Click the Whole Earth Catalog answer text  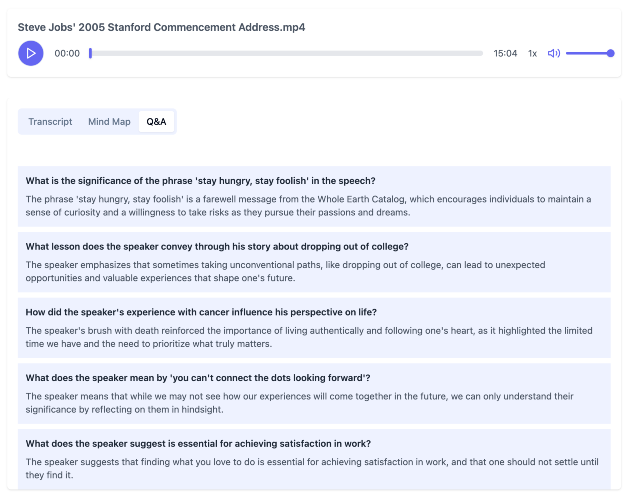tap(308, 206)
